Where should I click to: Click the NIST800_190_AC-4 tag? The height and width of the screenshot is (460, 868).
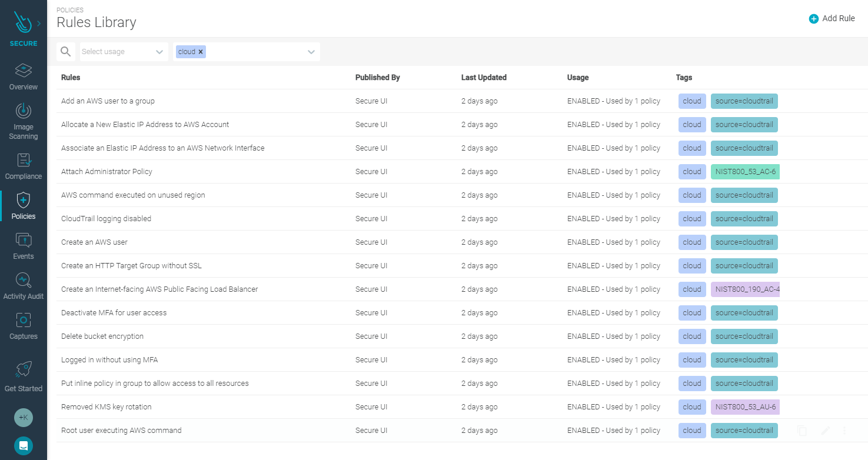[745, 289]
